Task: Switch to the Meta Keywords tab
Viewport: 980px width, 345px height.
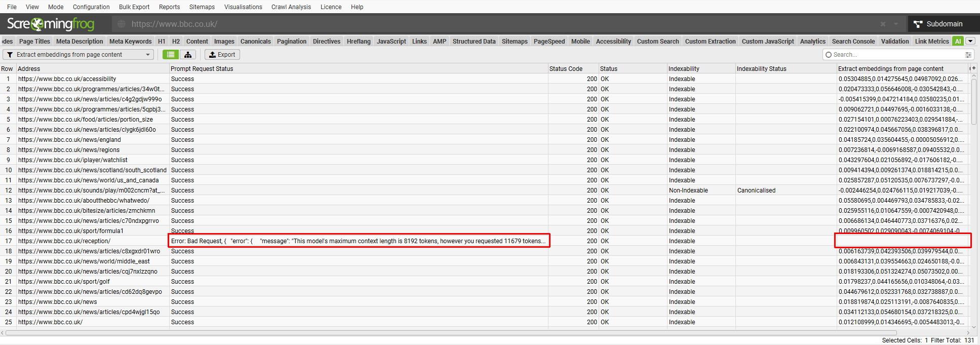Action: coord(130,42)
